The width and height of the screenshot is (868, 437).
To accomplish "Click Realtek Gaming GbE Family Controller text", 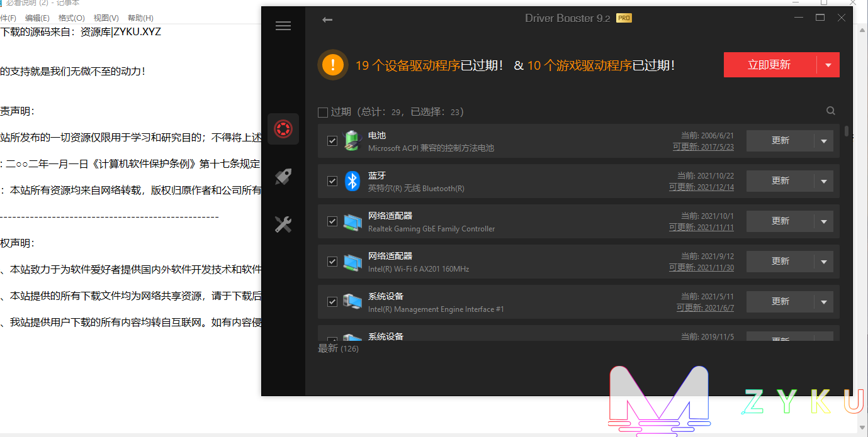I will pos(432,229).
